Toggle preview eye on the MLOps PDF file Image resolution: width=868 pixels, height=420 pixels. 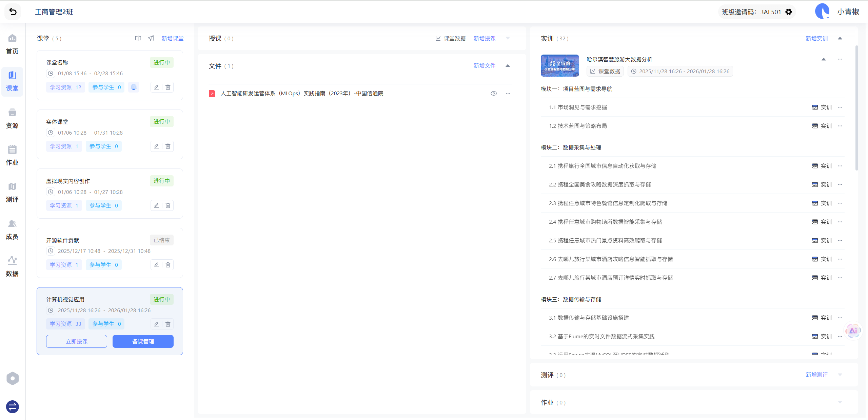[493, 93]
